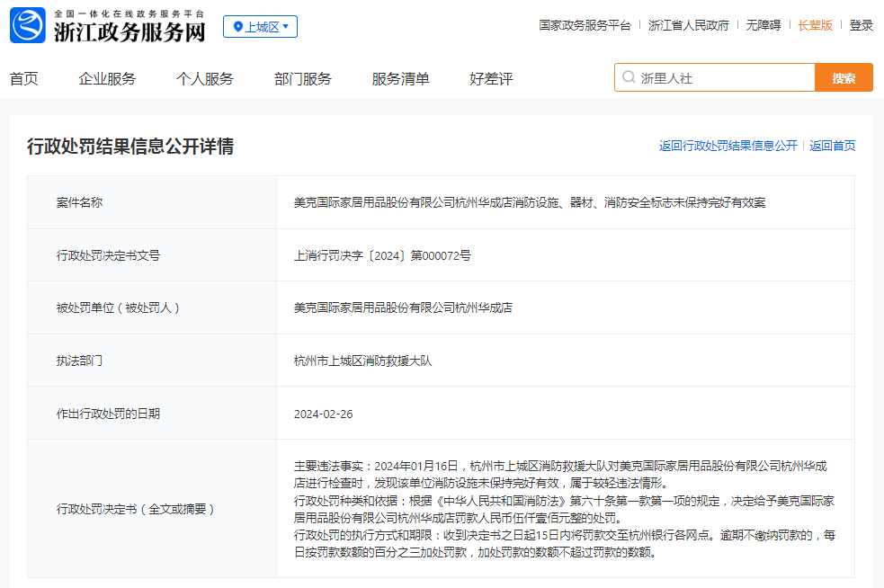The image size is (884, 588).
Task: Click the Zhejiang government service logo icon
Action: pyautogui.click(x=28, y=25)
